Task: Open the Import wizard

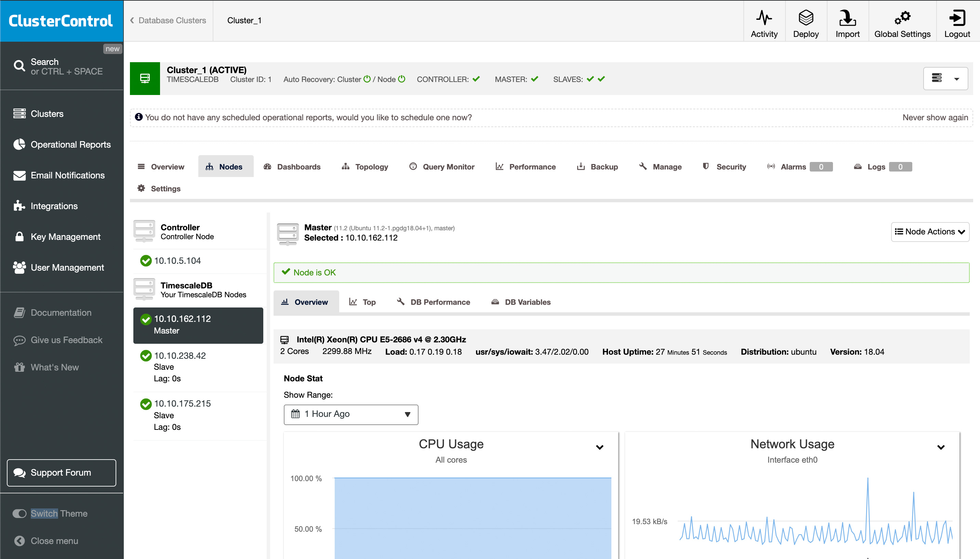Action: pyautogui.click(x=847, y=21)
